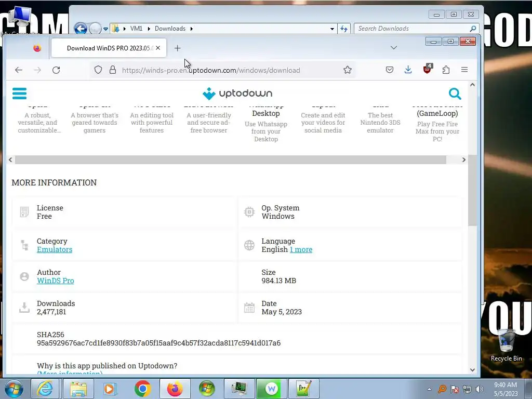Viewport: 532px width, 399px height.
Task: Click the page scroll up arrow
Action: click(x=472, y=85)
